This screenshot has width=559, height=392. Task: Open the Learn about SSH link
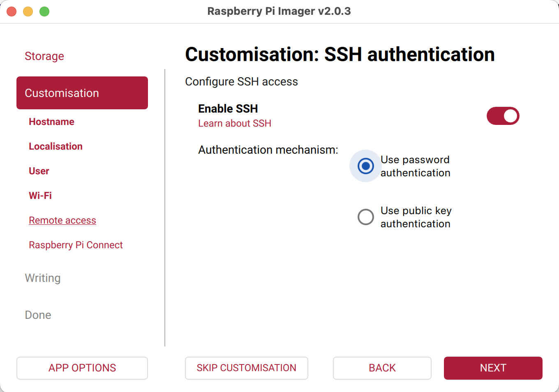(x=234, y=123)
